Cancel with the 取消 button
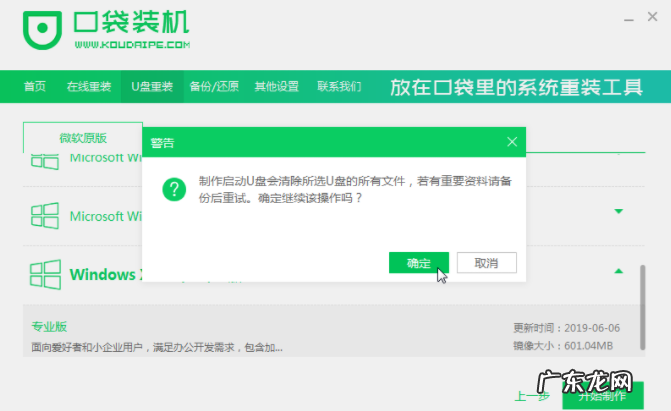The width and height of the screenshot is (671, 411). point(487,262)
